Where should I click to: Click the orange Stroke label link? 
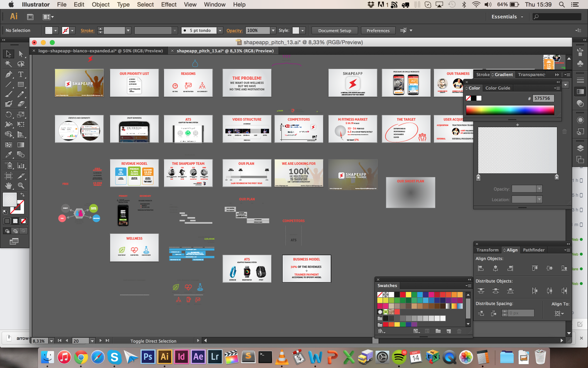87,30
